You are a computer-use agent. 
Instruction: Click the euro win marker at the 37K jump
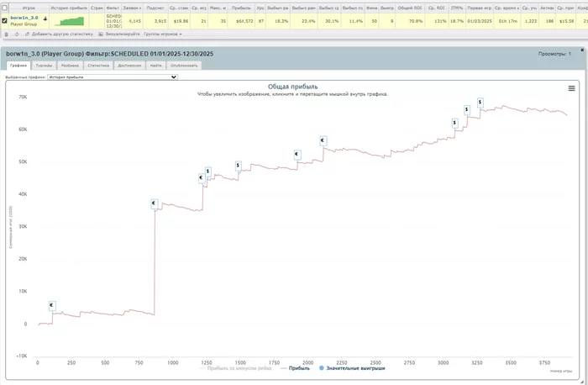tap(154, 203)
